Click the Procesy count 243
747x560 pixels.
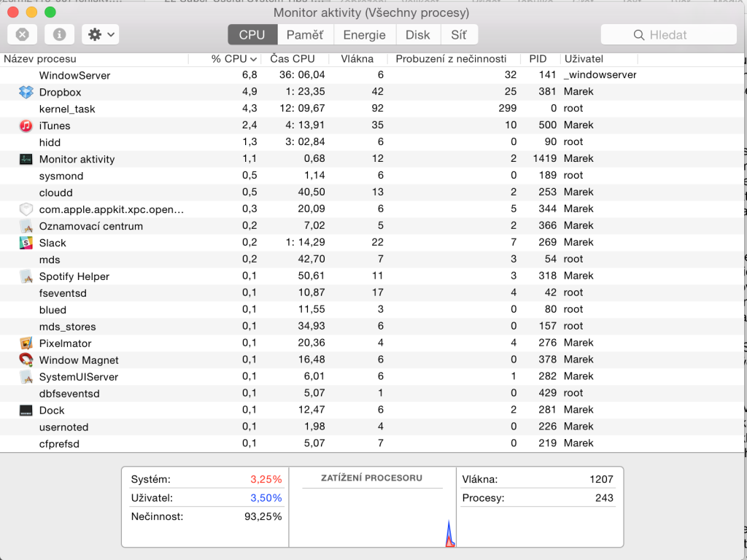[604, 498]
